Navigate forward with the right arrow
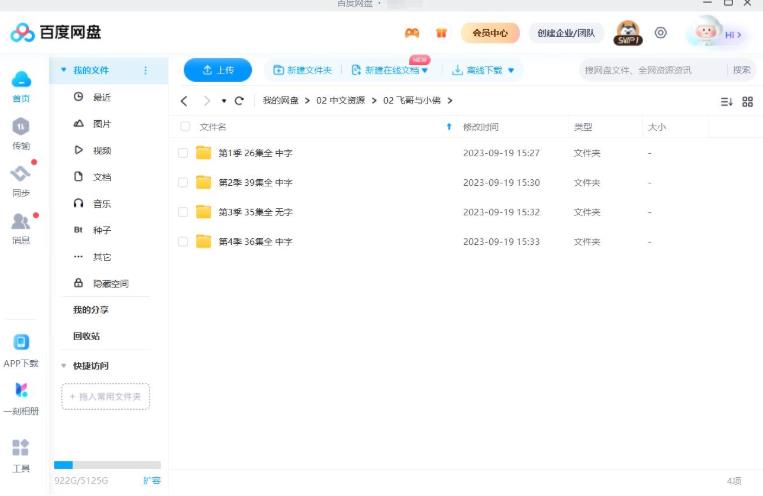Viewport: 763px width, 496px height. coord(207,101)
